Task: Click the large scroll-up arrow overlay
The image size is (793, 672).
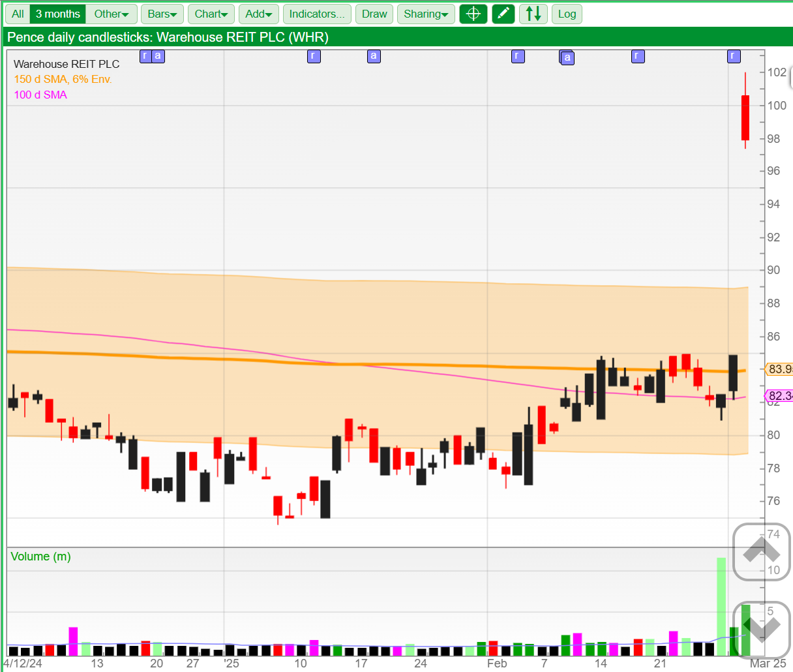Action: tap(761, 552)
